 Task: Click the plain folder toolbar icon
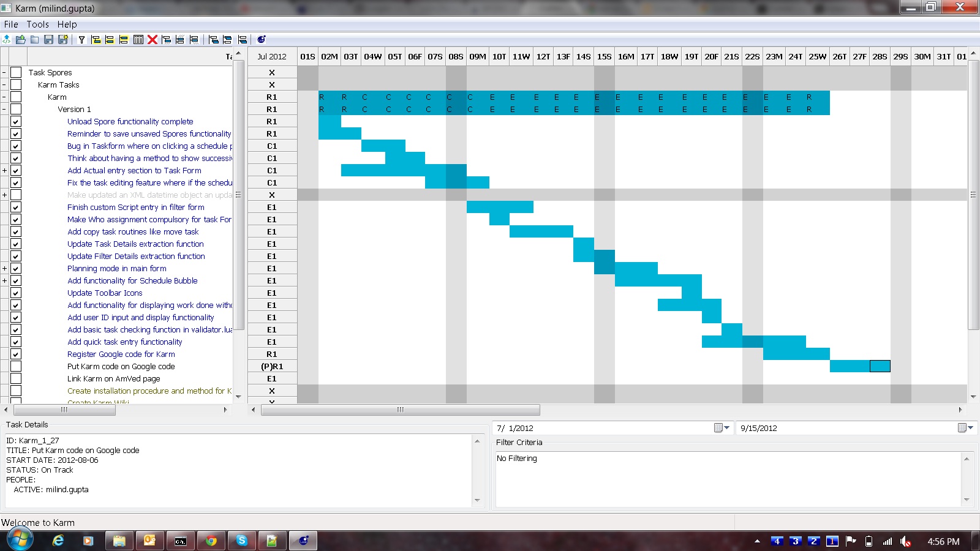tap(35, 39)
